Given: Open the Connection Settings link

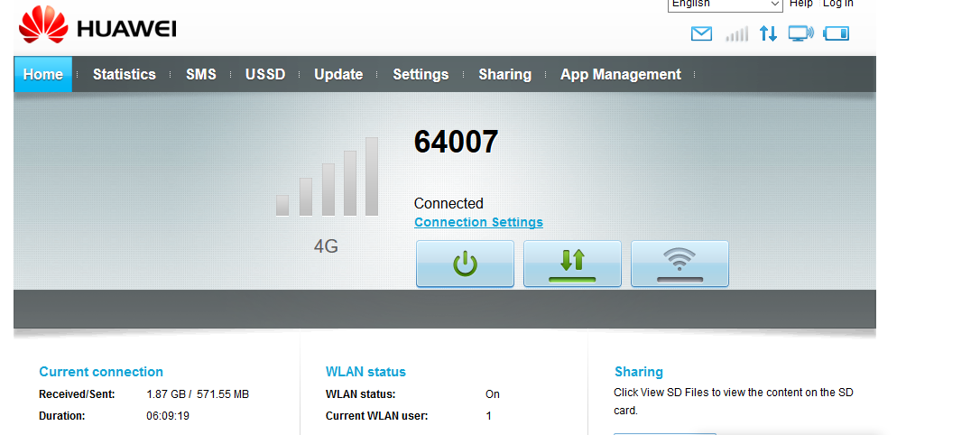Looking at the screenshot, I should 479,223.
